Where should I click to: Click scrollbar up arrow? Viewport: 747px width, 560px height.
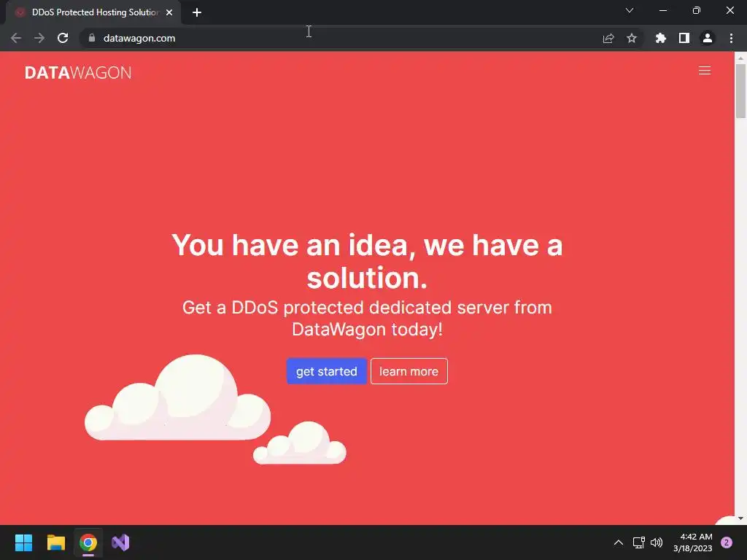pos(740,58)
